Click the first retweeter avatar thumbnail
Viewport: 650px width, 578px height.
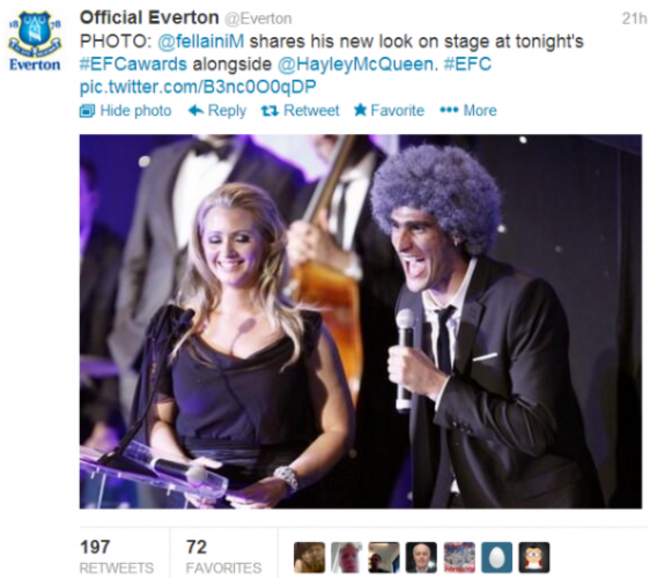click(x=309, y=557)
